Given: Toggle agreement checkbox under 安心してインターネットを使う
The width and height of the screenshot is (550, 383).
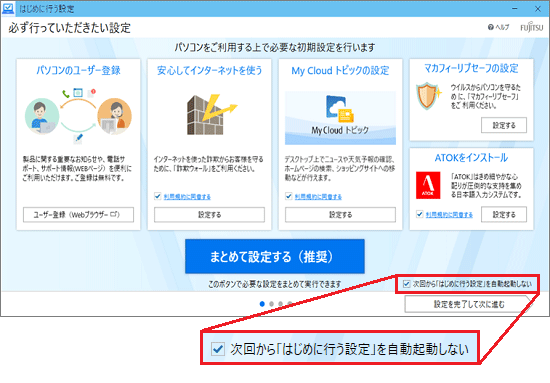Looking at the screenshot, I should 157,196.
